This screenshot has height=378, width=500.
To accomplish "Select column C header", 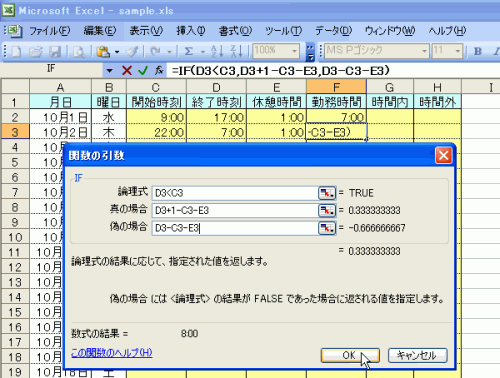I will tap(156, 87).
